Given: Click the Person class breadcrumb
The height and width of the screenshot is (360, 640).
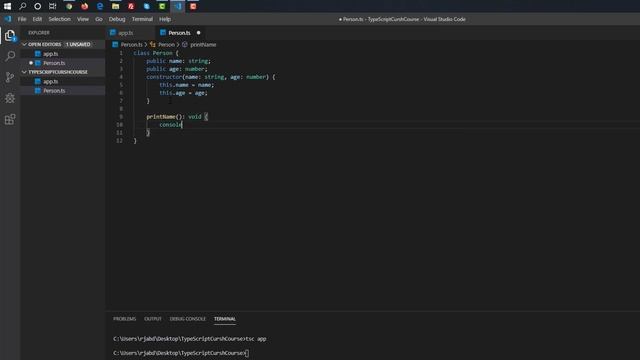Looking at the screenshot, I should (166, 44).
